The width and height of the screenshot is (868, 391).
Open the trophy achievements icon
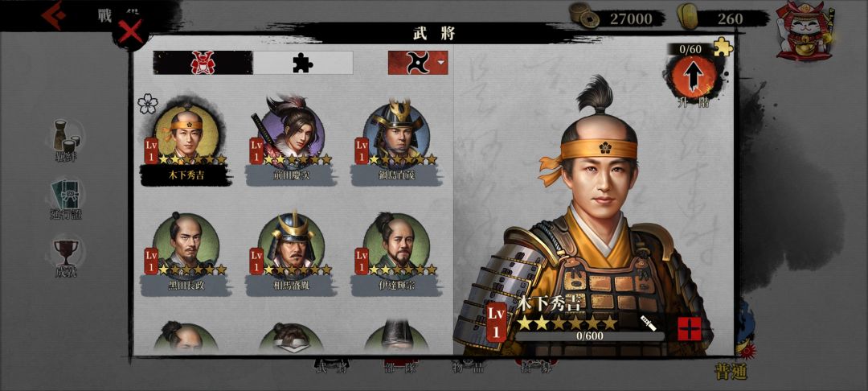[x=66, y=257]
